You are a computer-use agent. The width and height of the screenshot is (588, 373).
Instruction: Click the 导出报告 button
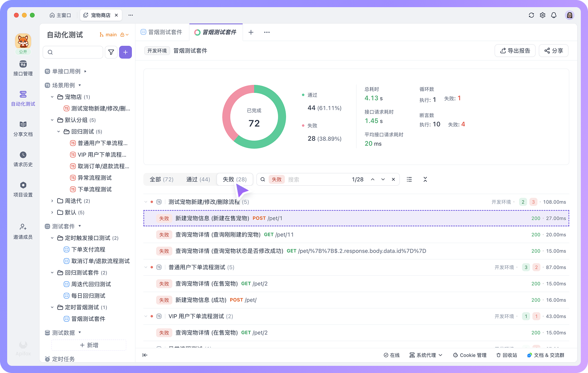[x=515, y=51]
